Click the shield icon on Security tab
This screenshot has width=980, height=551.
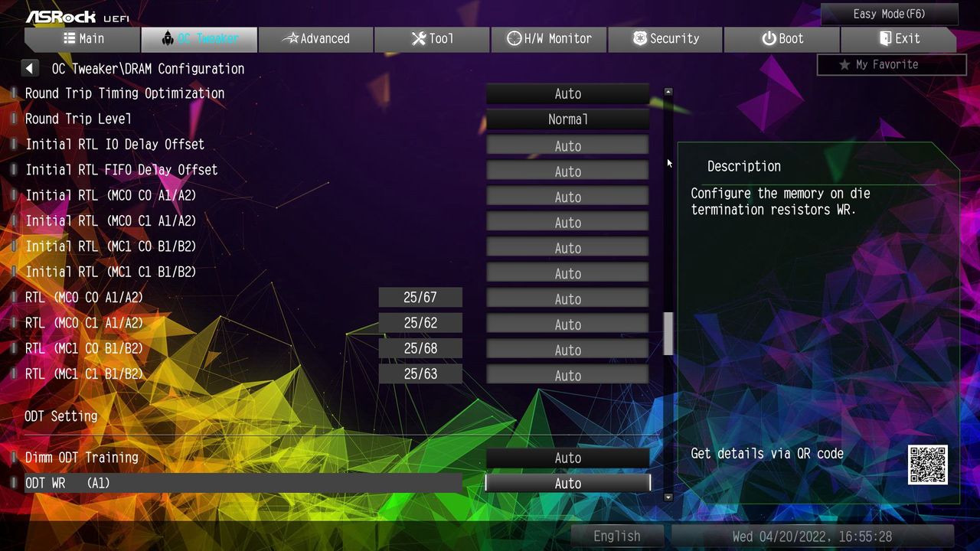tap(639, 38)
